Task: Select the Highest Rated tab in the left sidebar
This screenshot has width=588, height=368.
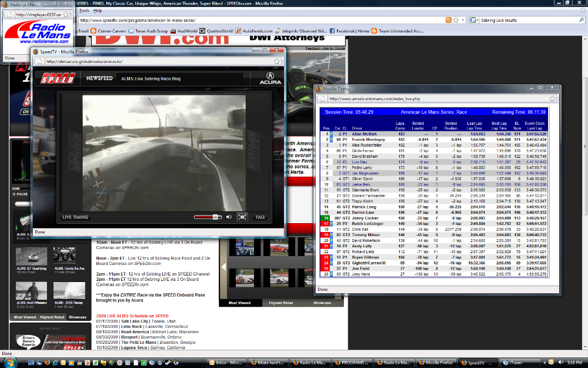Action: (52, 317)
